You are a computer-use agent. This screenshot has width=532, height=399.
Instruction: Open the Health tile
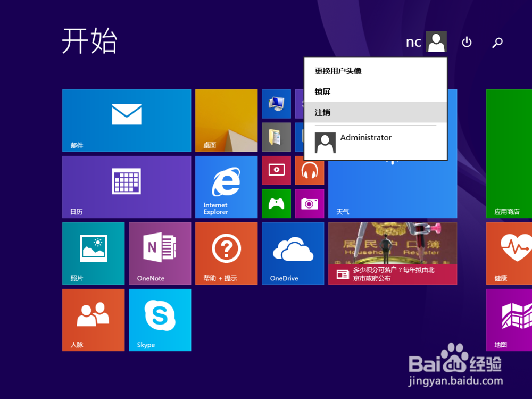509,253
